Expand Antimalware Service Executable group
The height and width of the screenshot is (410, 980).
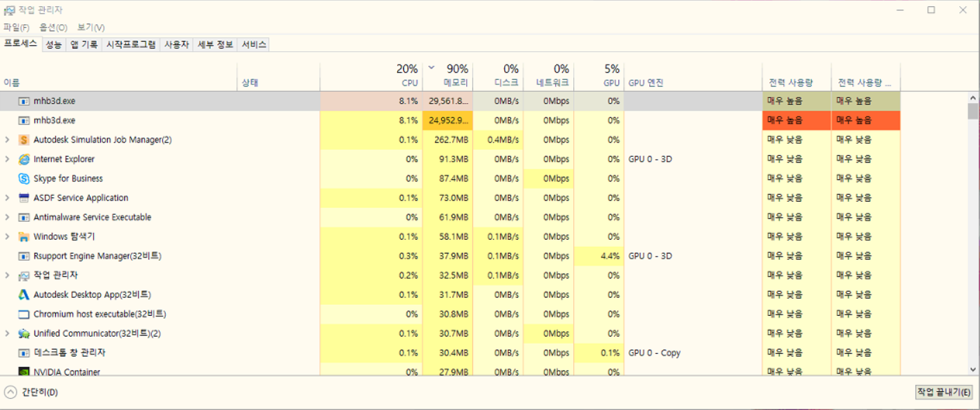[x=8, y=217]
